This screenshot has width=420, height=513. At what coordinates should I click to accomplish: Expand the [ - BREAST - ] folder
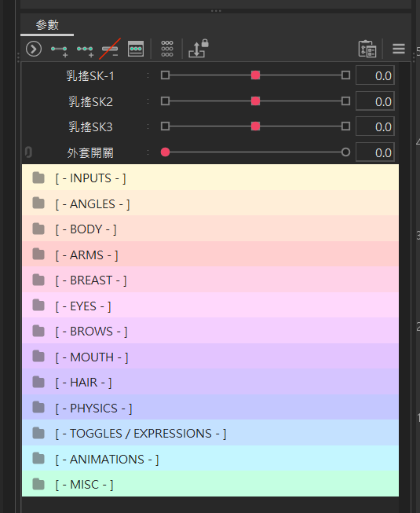(x=210, y=280)
